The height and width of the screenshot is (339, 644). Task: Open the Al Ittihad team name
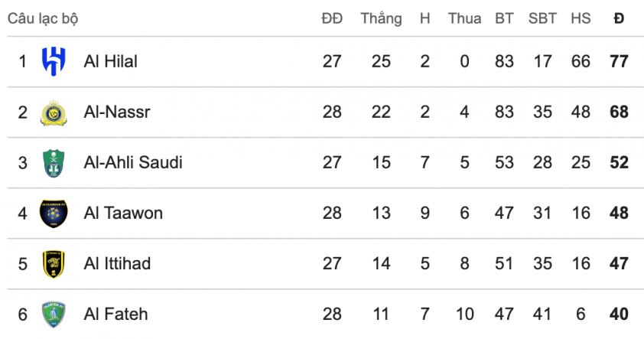pos(117,264)
